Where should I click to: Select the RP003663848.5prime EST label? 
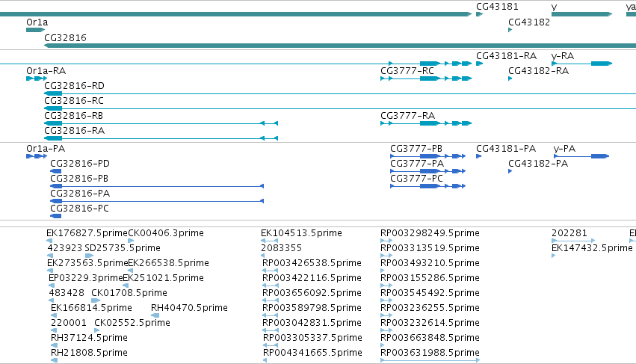[x=430, y=338]
